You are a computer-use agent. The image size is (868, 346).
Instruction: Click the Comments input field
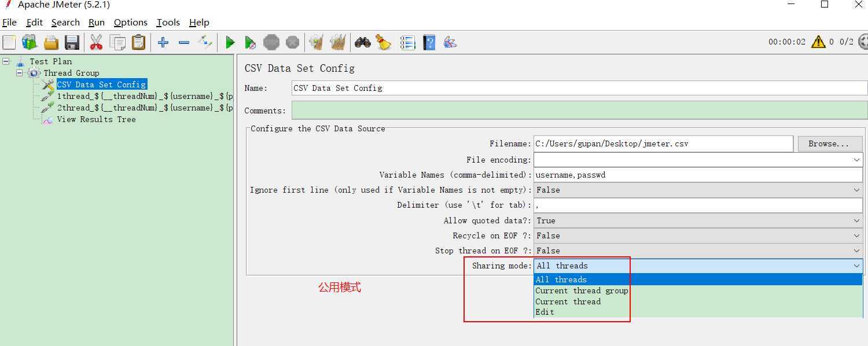[x=579, y=111]
